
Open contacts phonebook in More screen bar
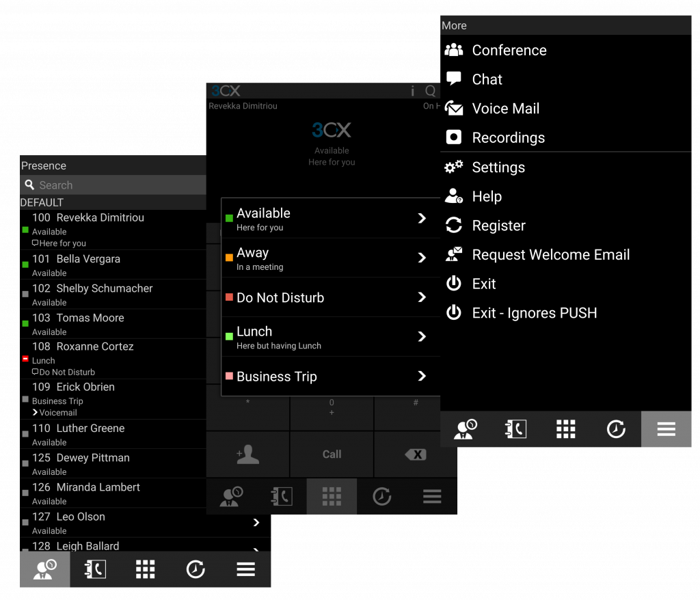[x=515, y=429]
